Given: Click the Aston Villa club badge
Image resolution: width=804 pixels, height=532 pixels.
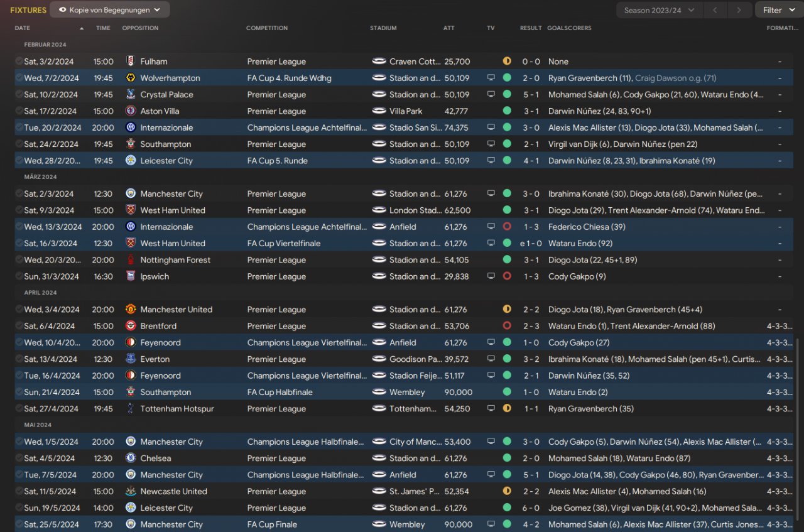Looking at the screenshot, I should 131,111.
